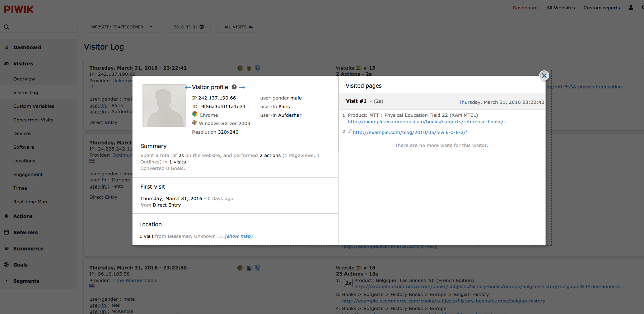Screen dimensions: 644x314
Task: Click US flag under Optimum provider row
Action: pos(92,161)
